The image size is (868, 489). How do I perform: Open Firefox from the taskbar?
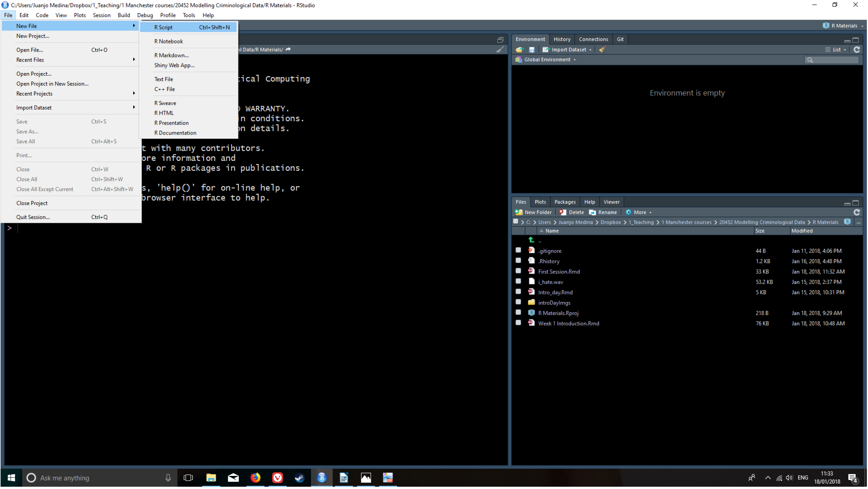(x=255, y=478)
